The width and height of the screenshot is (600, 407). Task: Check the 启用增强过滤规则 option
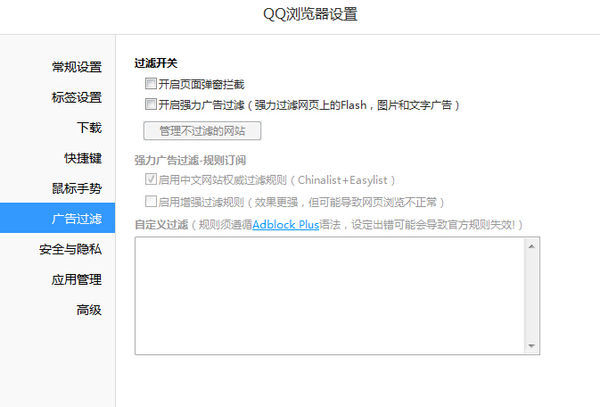click(x=150, y=201)
